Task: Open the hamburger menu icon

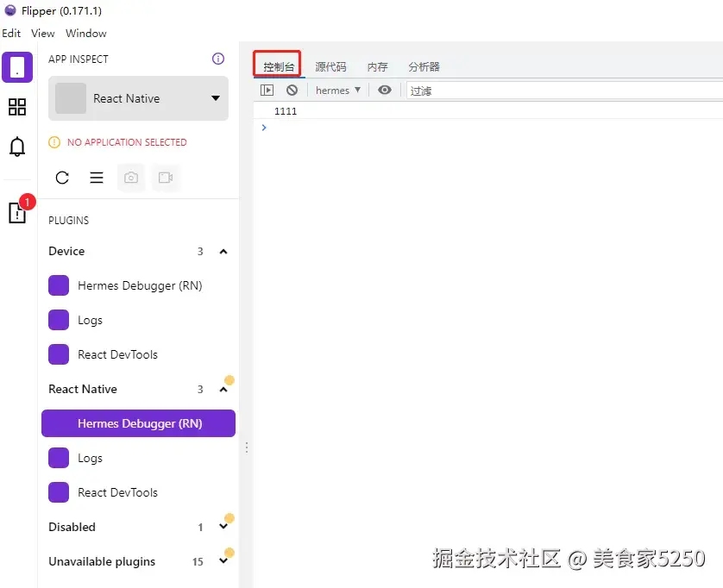Action: 97,178
